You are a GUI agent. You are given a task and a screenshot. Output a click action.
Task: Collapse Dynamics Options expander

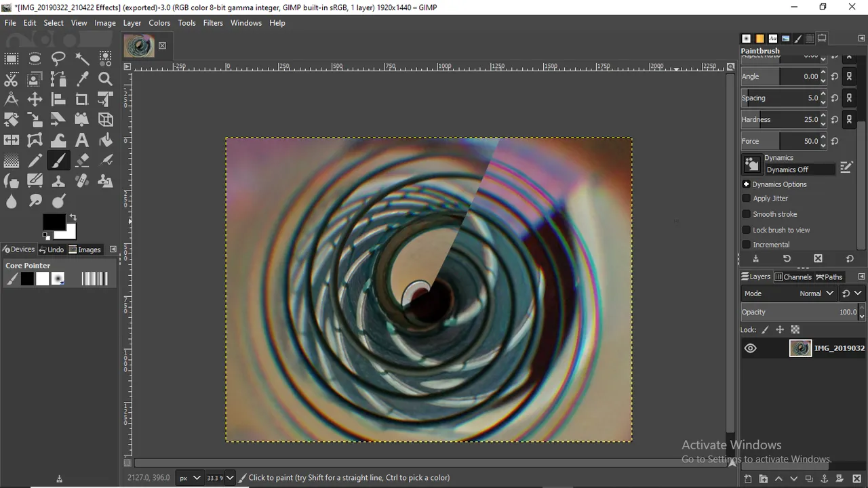pyautogui.click(x=746, y=184)
